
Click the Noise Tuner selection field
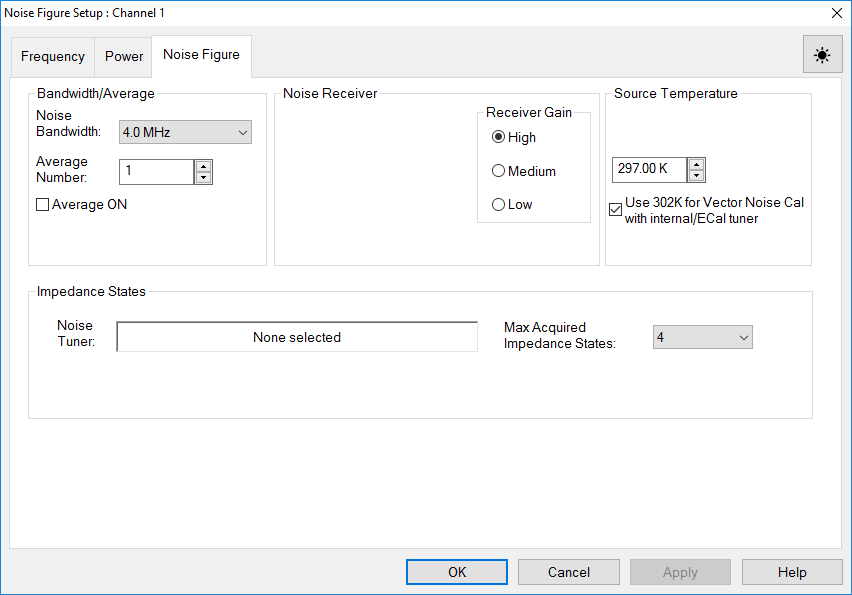pyautogui.click(x=297, y=338)
